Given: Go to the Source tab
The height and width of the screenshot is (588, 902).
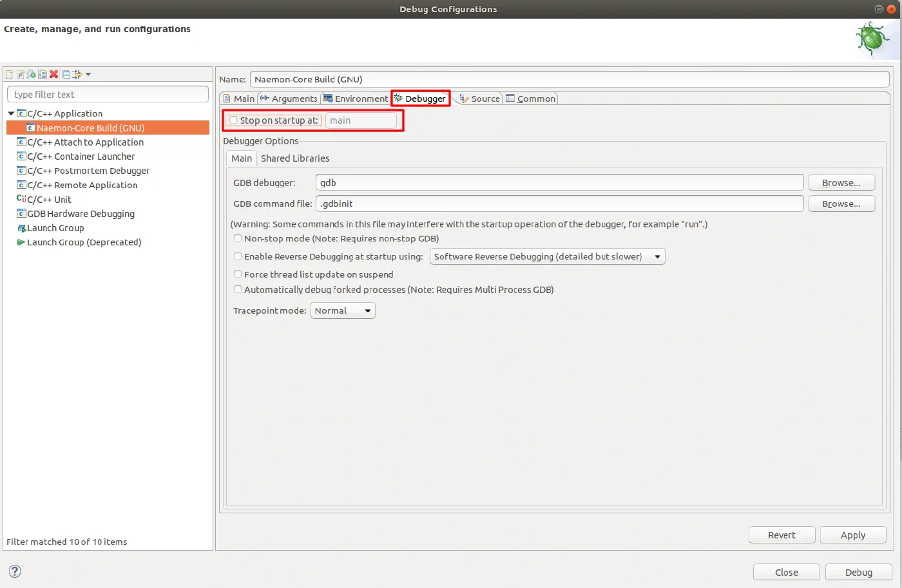Looking at the screenshot, I should pos(479,99).
